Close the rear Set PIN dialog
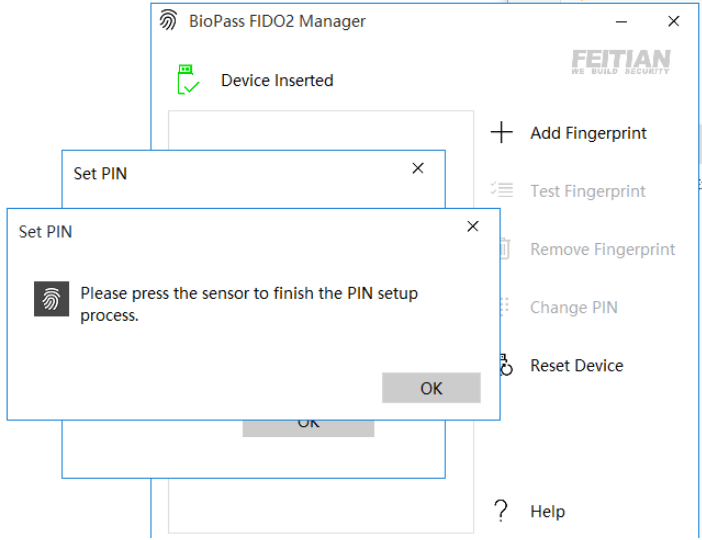Viewport: 702px width, 540px height. [x=418, y=169]
